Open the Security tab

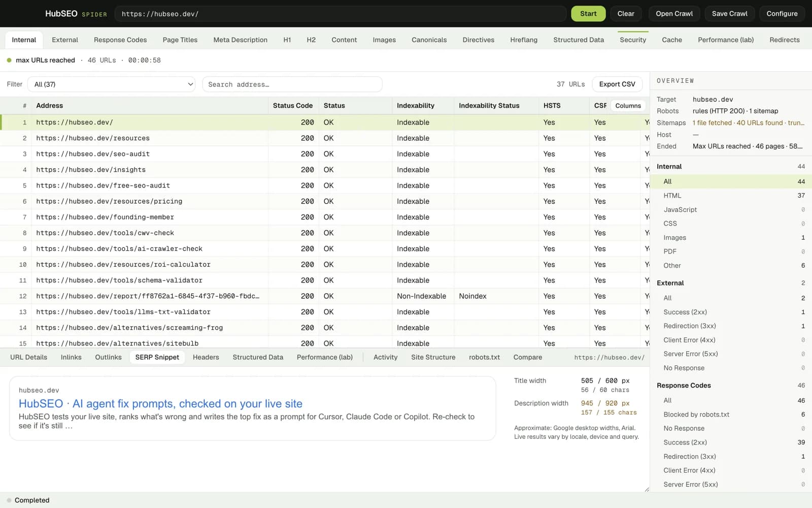[632, 40]
